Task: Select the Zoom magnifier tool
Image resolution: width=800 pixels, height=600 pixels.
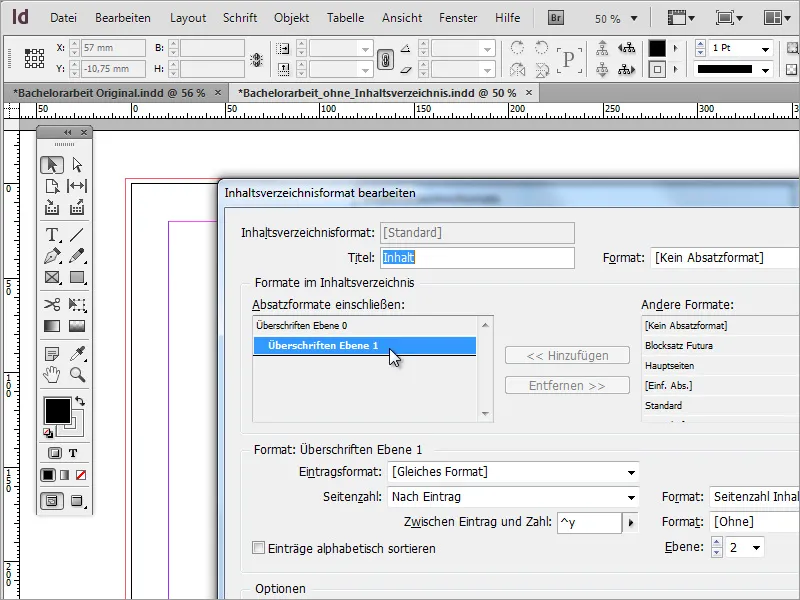Action: click(77, 375)
